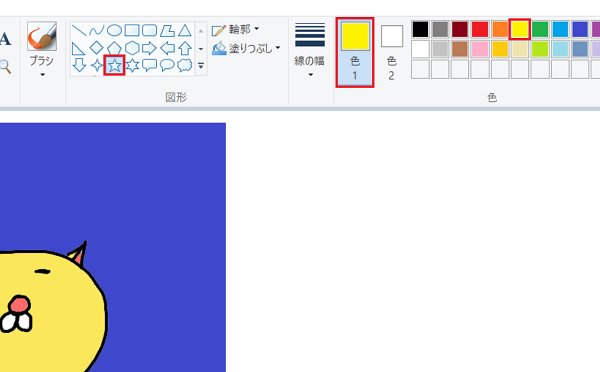
Task: Activate the 色 1 color slot
Action: [355, 52]
